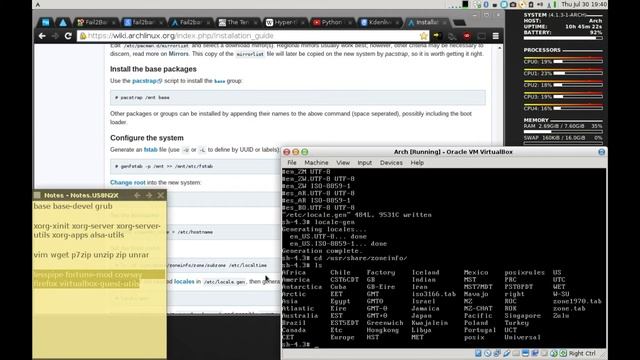Click the "# pacstrap /mnt base" code box
The image size is (640, 360).
[x=298, y=98]
